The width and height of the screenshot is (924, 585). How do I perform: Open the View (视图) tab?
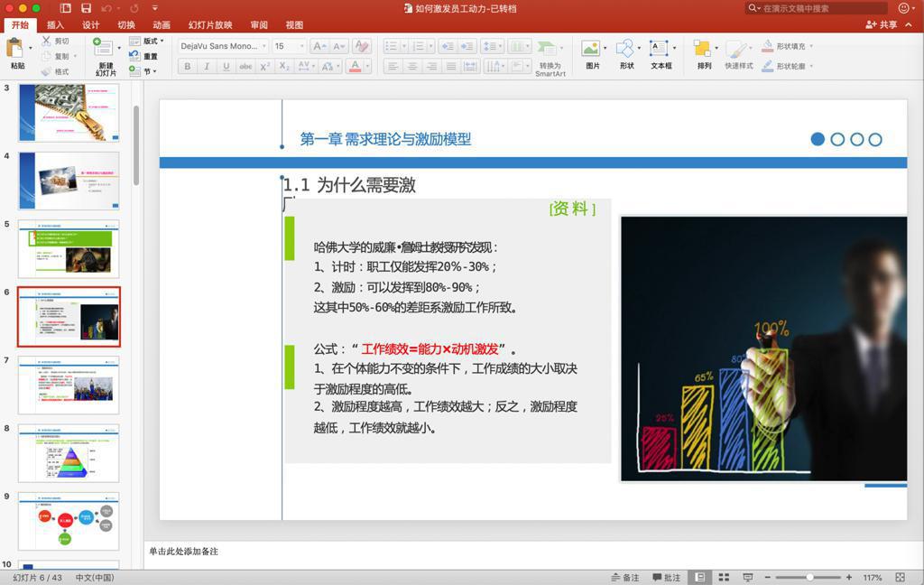tap(295, 24)
